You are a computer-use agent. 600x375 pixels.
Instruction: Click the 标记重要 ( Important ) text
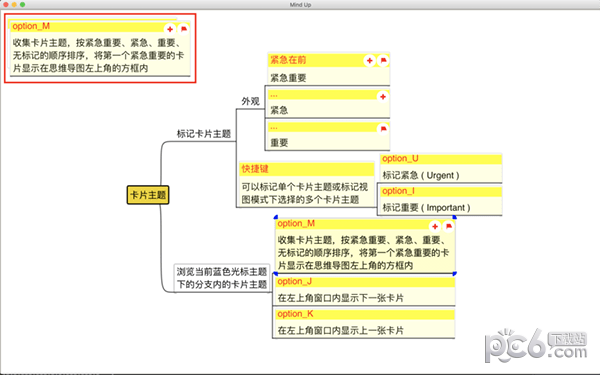tap(426, 208)
